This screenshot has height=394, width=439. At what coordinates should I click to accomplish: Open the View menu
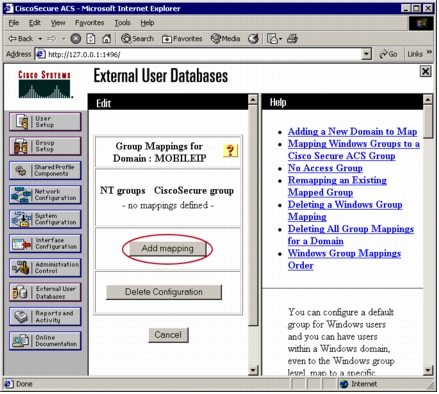pyautogui.click(x=58, y=23)
